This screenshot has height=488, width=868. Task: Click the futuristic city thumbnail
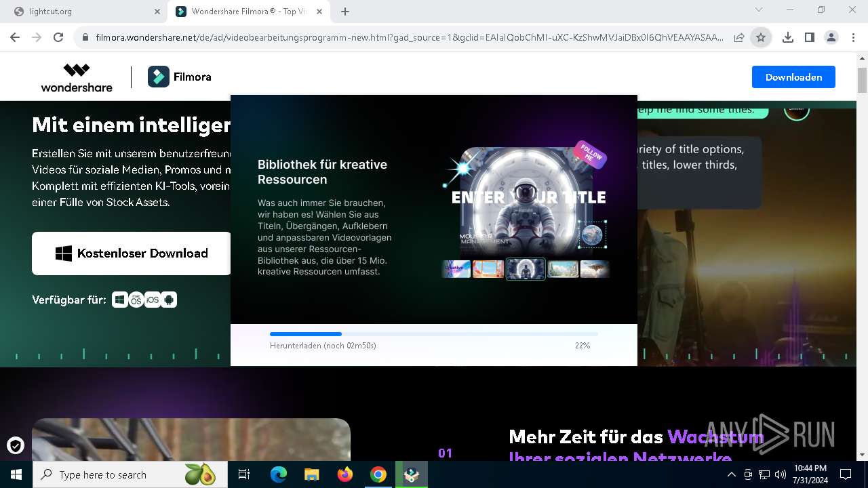coord(563,269)
